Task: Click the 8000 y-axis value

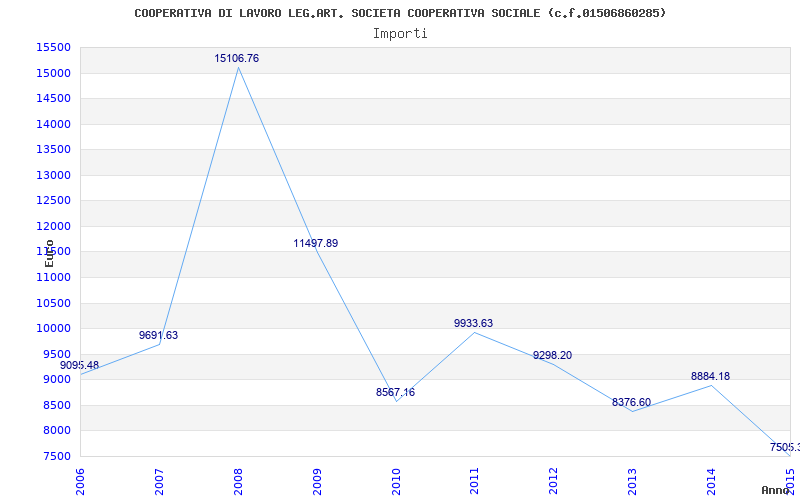Action: (x=56, y=431)
